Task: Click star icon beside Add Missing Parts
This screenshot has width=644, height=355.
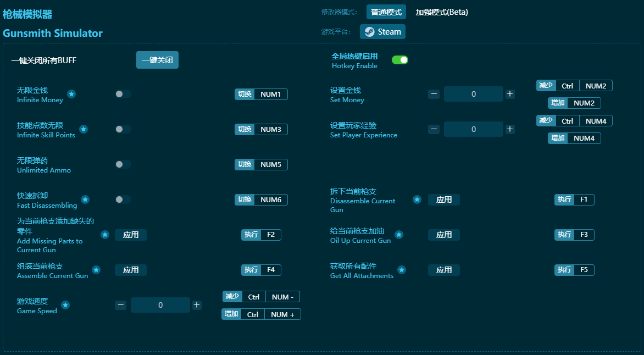Action: tap(105, 235)
